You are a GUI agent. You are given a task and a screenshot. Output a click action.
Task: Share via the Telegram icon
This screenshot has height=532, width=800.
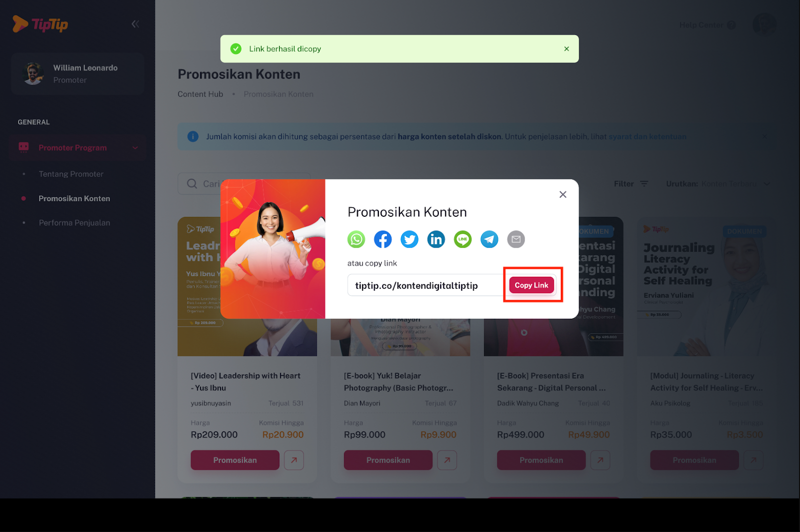pos(489,239)
